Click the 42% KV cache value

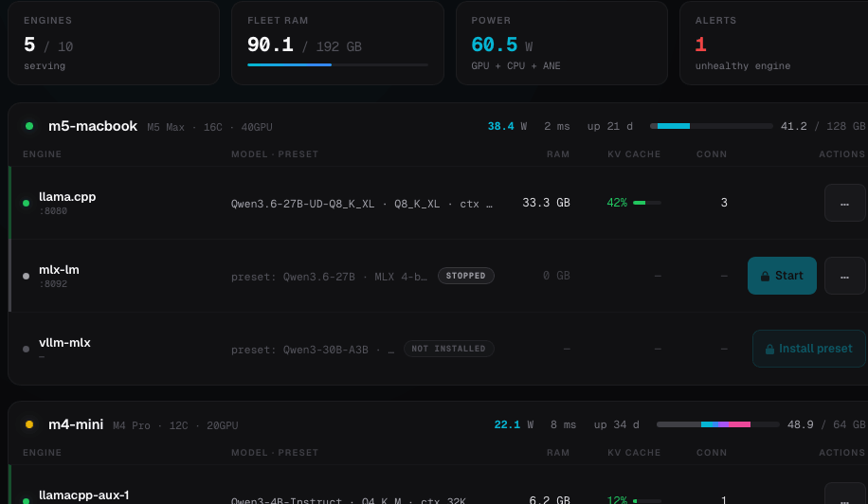click(617, 203)
